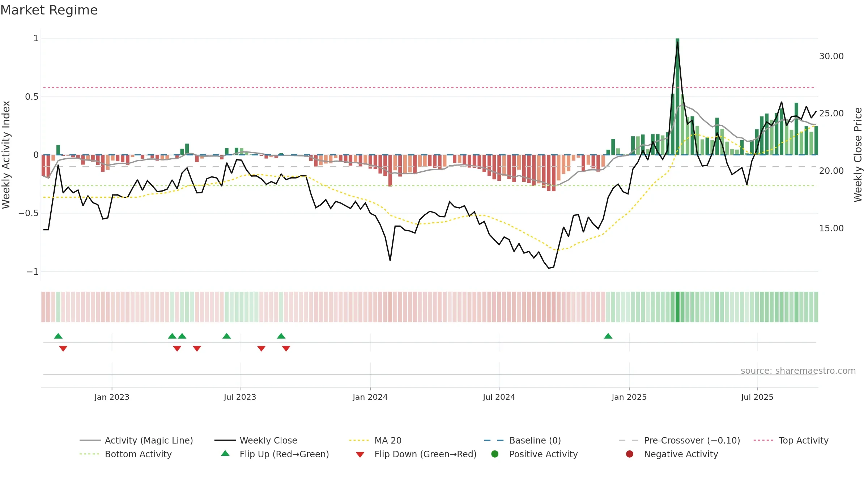Click the 20.00 price axis label

tap(831, 171)
